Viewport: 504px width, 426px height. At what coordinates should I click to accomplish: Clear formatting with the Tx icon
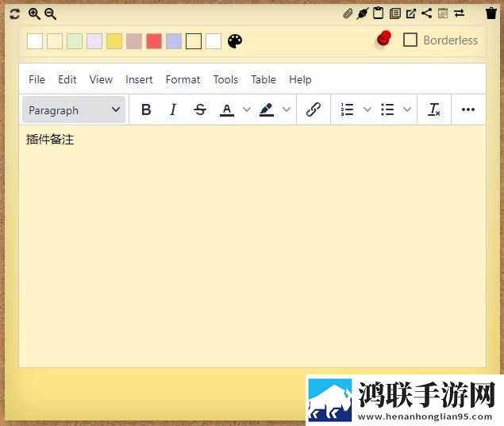click(434, 109)
